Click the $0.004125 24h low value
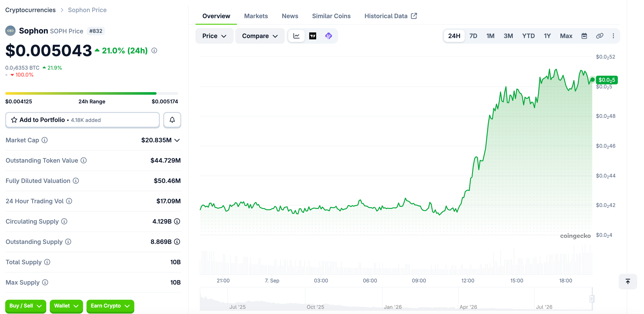644x314 pixels. click(19, 101)
